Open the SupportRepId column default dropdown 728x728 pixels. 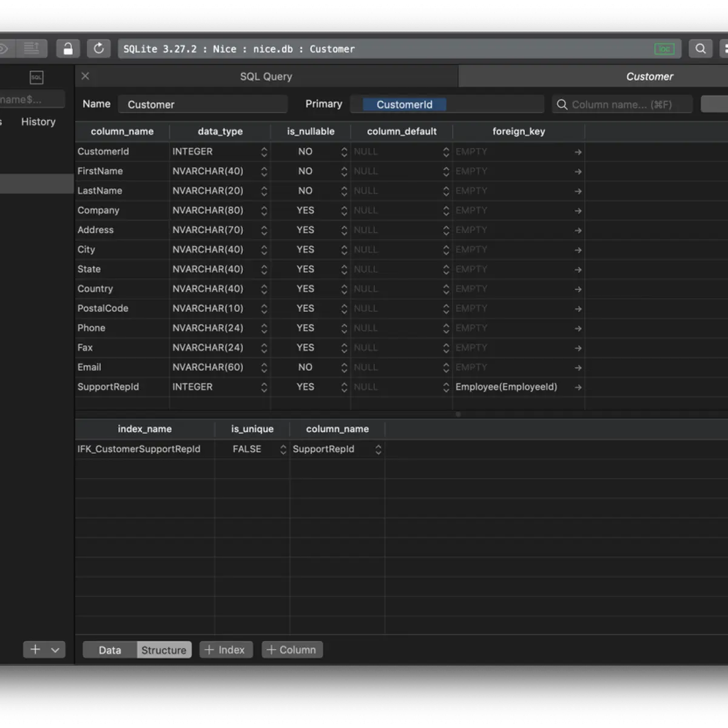pyautogui.click(x=446, y=387)
